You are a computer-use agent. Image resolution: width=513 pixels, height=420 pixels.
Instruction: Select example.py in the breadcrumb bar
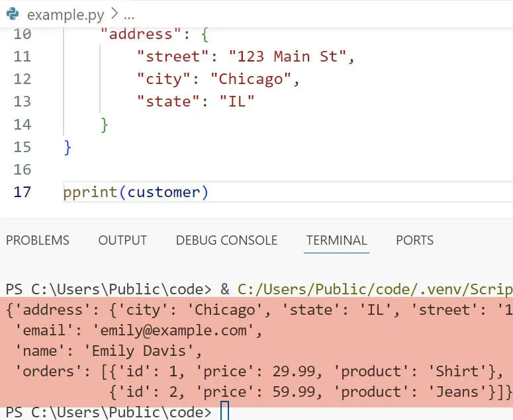(x=56, y=13)
